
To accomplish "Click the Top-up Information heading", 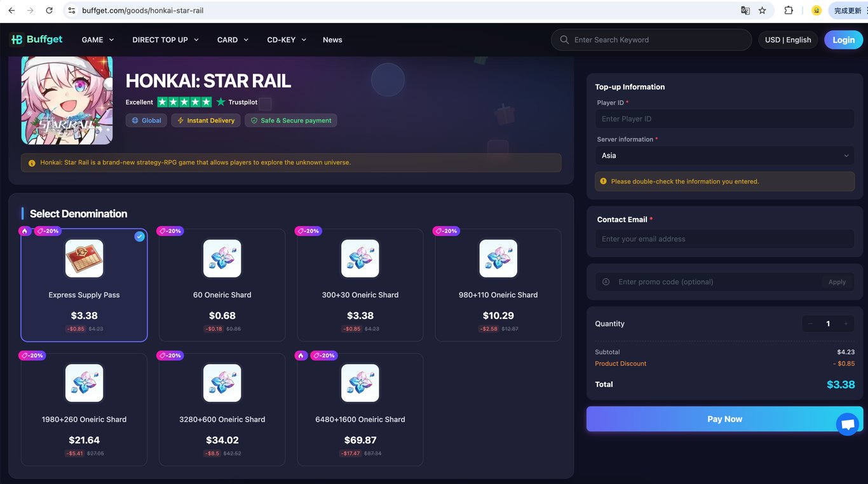I will pos(630,87).
